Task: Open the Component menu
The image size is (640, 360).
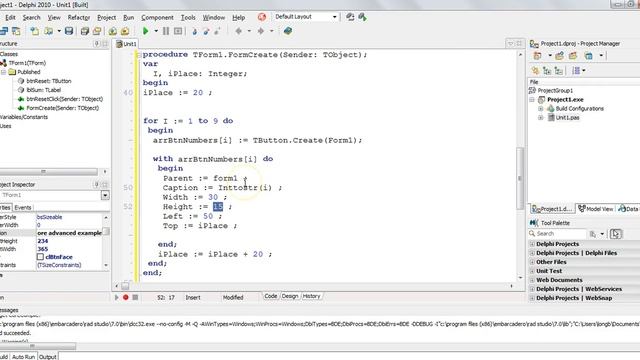Action: pyautogui.click(x=157, y=17)
